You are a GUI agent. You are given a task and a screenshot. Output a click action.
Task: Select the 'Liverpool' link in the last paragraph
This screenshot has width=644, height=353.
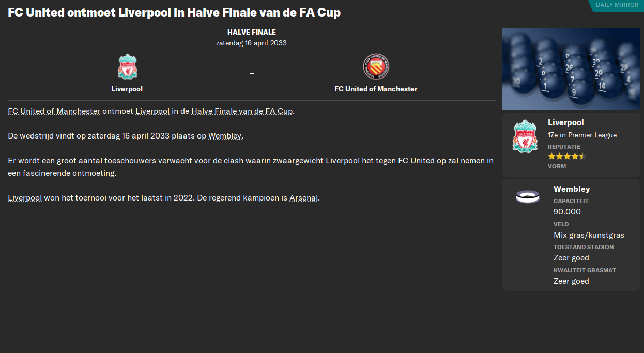pos(24,197)
